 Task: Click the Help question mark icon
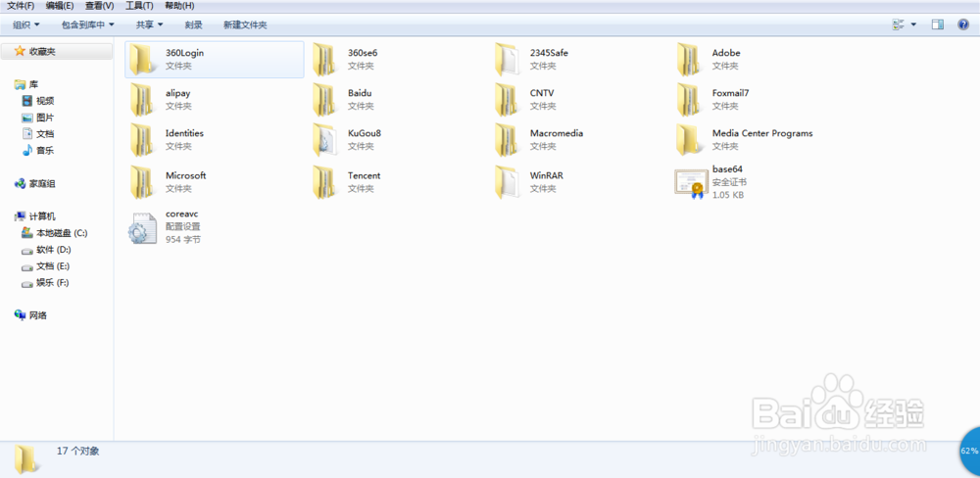[963, 24]
